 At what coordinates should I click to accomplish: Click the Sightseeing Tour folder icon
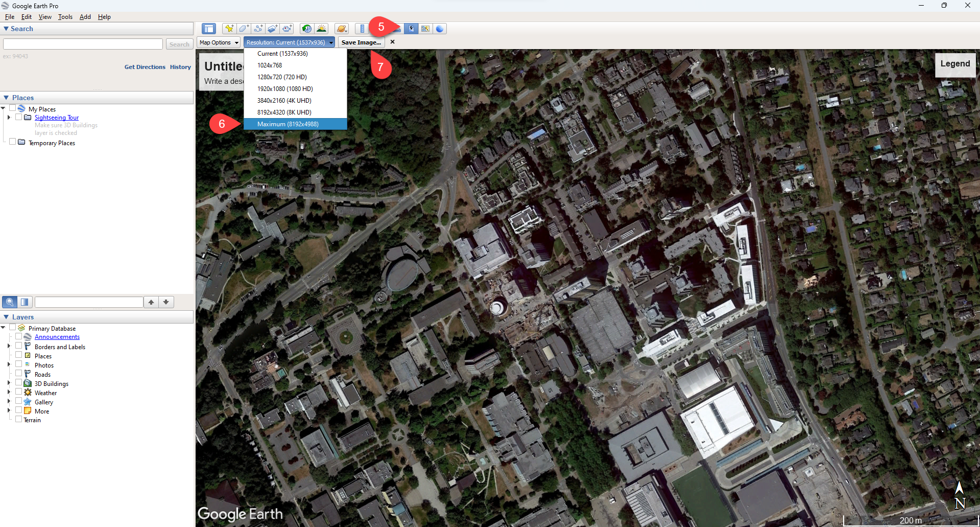click(x=28, y=117)
